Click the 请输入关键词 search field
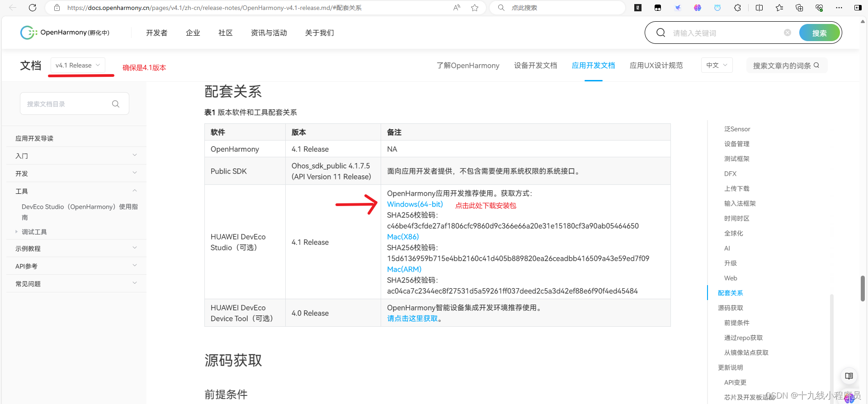Screen dimensions: 868x404 (726, 33)
